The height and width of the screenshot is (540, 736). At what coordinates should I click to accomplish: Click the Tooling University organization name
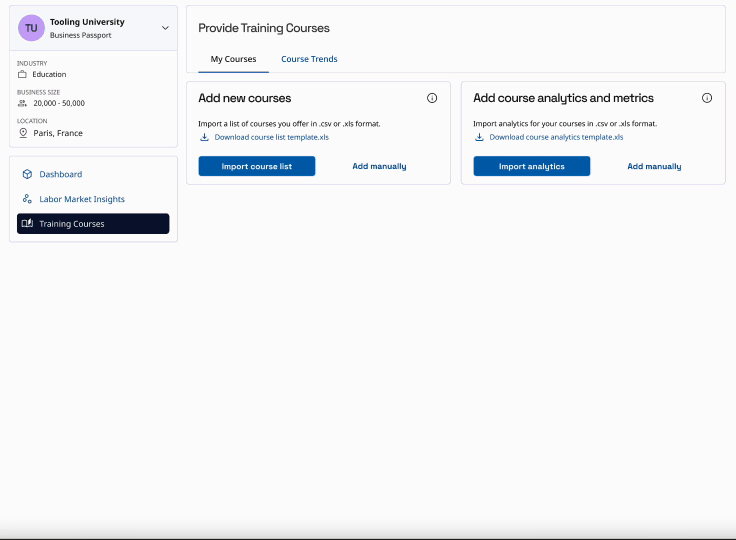click(x=87, y=22)
